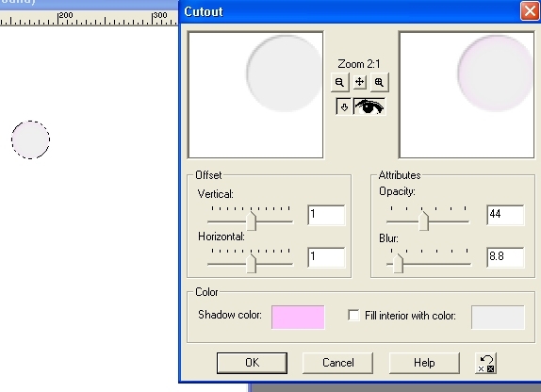Toggle the auto proof arrow button
This screenshot has width=541, height=392.
pyautogui.click(x=344, y=107)
